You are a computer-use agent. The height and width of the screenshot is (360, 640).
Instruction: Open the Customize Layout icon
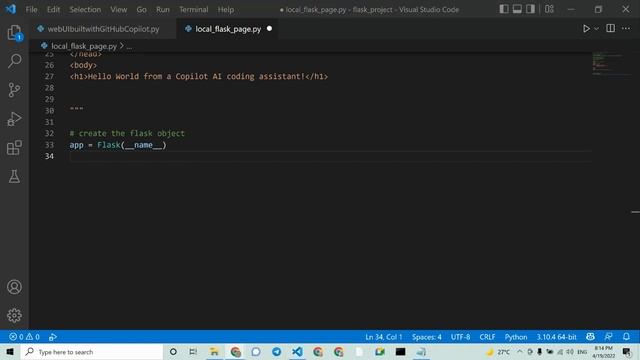(549, 9)
